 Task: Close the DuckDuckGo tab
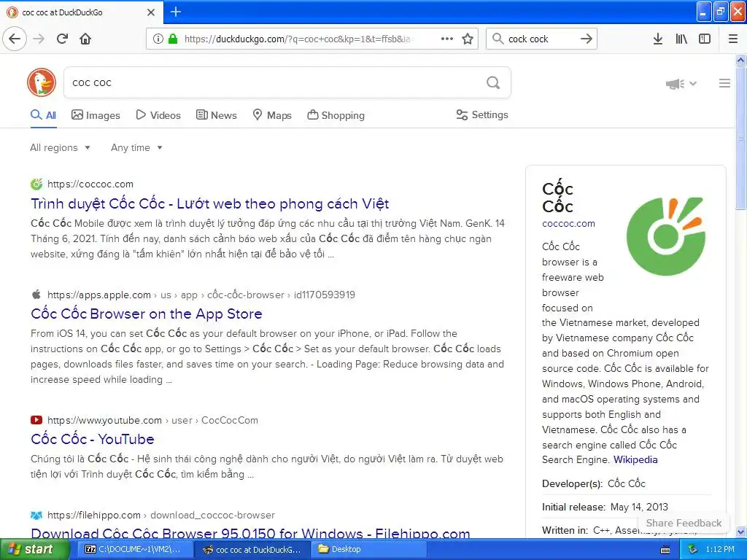pos(151,12)
